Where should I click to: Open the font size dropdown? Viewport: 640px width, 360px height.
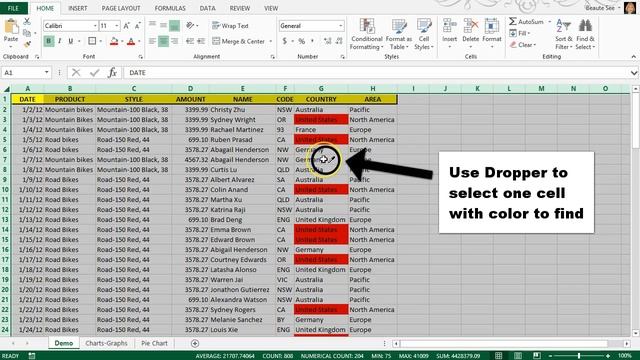(117, 26)
